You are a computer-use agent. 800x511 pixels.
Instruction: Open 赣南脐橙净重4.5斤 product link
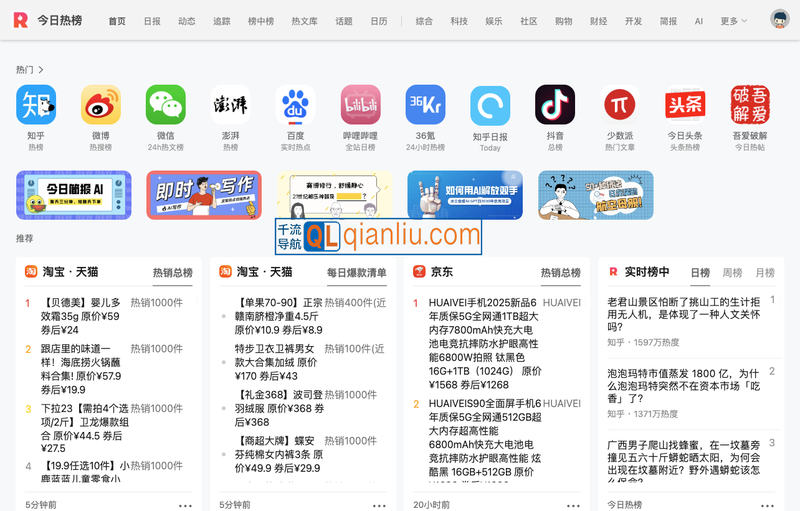[279, 316]
